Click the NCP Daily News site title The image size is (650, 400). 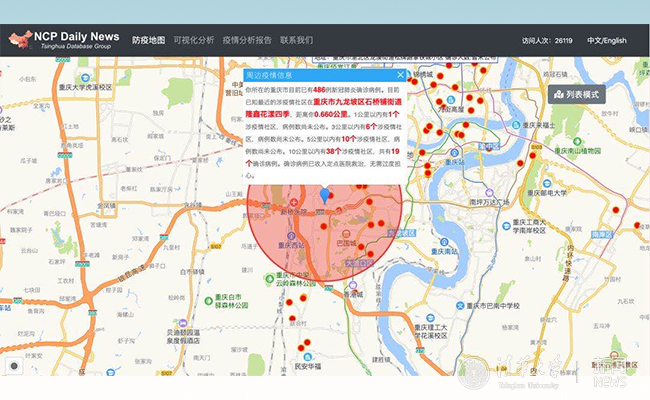click(76, 37)
